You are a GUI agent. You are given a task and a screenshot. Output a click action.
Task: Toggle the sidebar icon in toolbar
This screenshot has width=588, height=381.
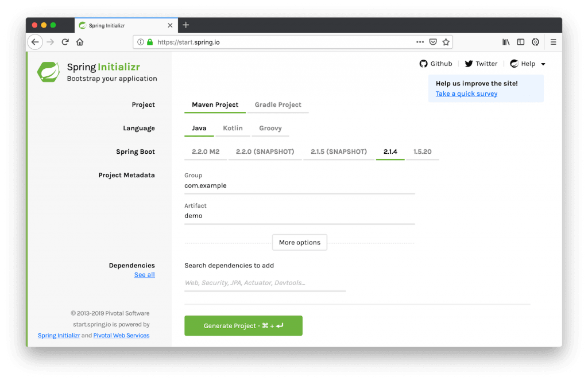(x=520, y=42)
